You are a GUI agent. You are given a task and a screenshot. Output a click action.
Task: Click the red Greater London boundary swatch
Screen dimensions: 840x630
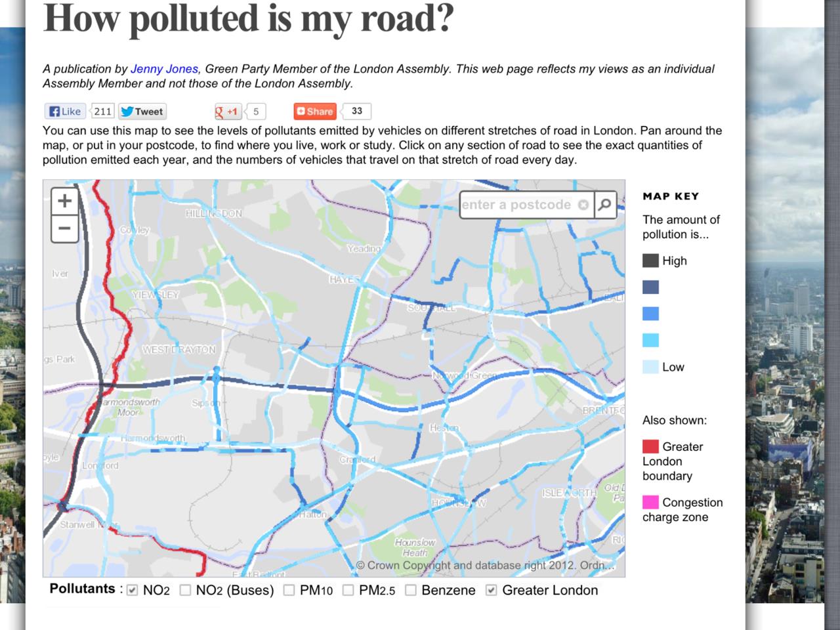(x=650, y=446)
